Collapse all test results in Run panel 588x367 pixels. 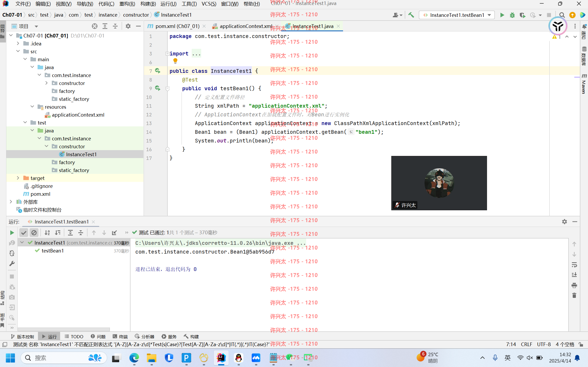81,233
